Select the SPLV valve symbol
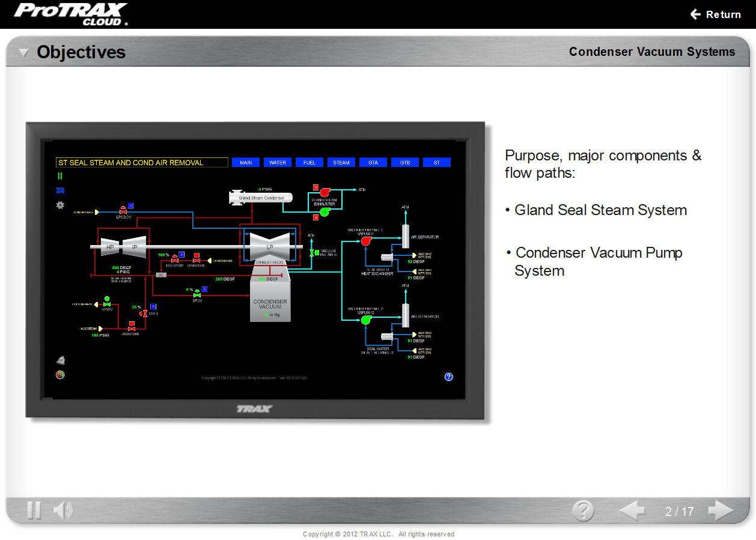The image size is (756, 540). pyautogui.click(x=197, y=294)
